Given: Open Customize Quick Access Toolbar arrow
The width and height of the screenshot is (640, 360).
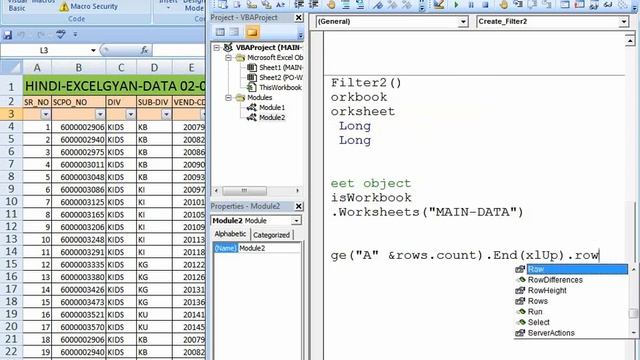Looking at the screenshot, I should point(75,35).
